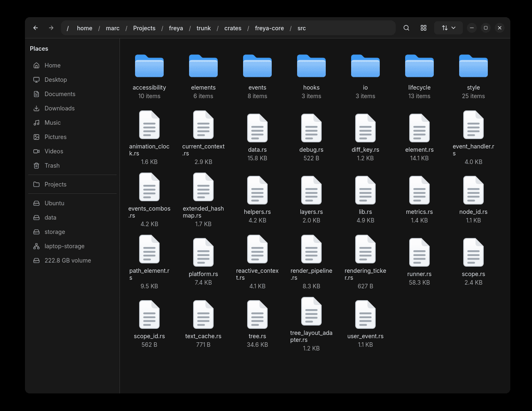Image resolution: width=532 pixels, height=411 pixels.
Task: Select the scope.rs file icon
Action: pos(473,252)
